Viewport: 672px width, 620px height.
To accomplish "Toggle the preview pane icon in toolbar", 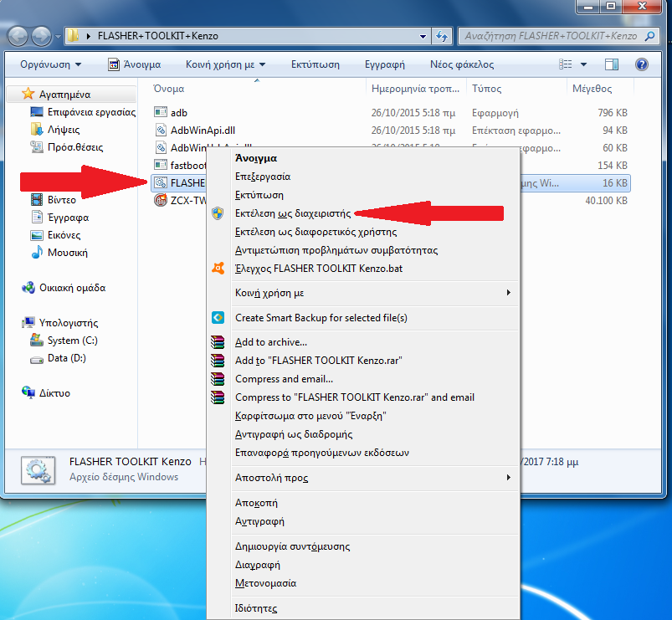I will point(612,64).
